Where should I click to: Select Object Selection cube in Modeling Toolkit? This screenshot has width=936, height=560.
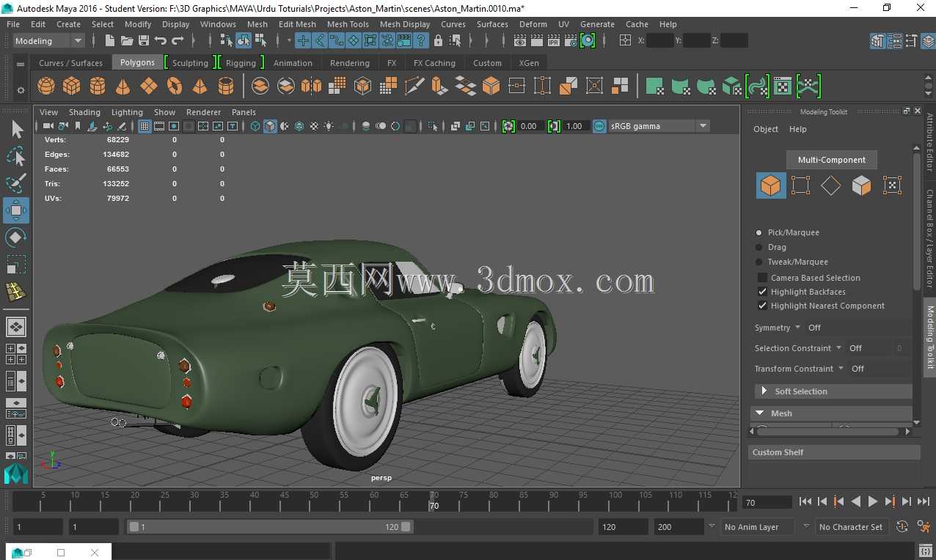click(771, 185)
